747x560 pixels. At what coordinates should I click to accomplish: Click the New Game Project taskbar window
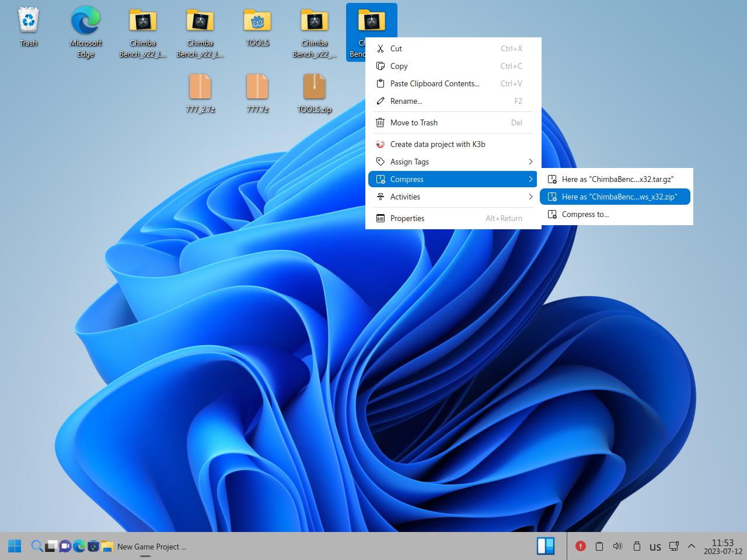151,547
